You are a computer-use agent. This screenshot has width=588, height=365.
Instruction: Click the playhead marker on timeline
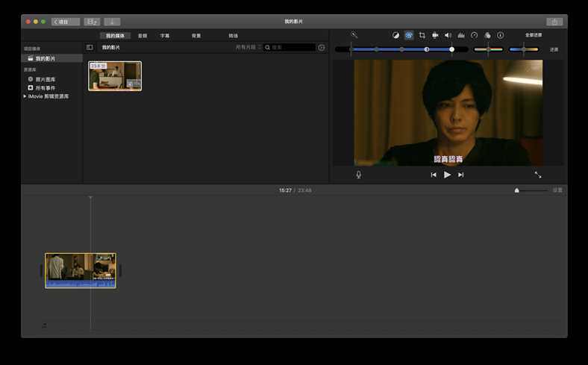(90, 197)
